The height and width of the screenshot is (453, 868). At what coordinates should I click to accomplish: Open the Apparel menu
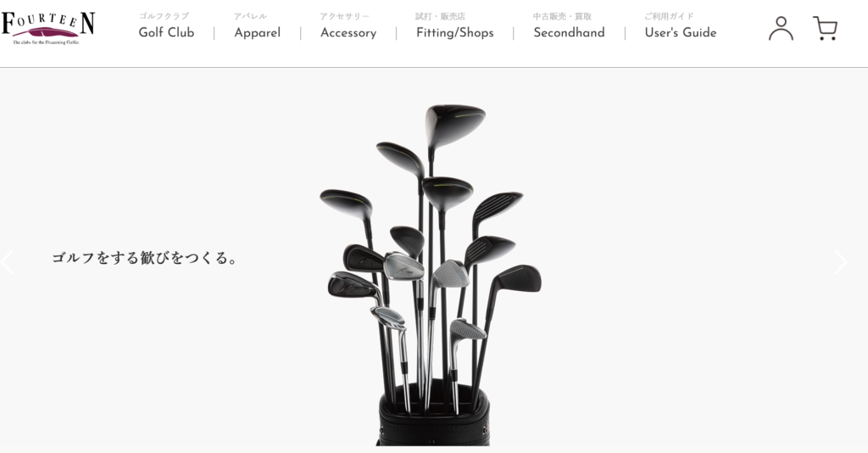(258, 33)
